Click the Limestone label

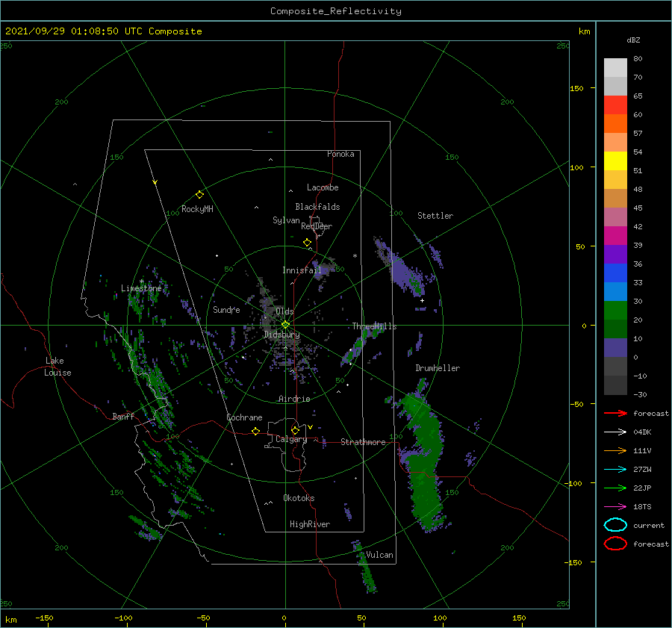pyautogui.click(x=141, y=288)
